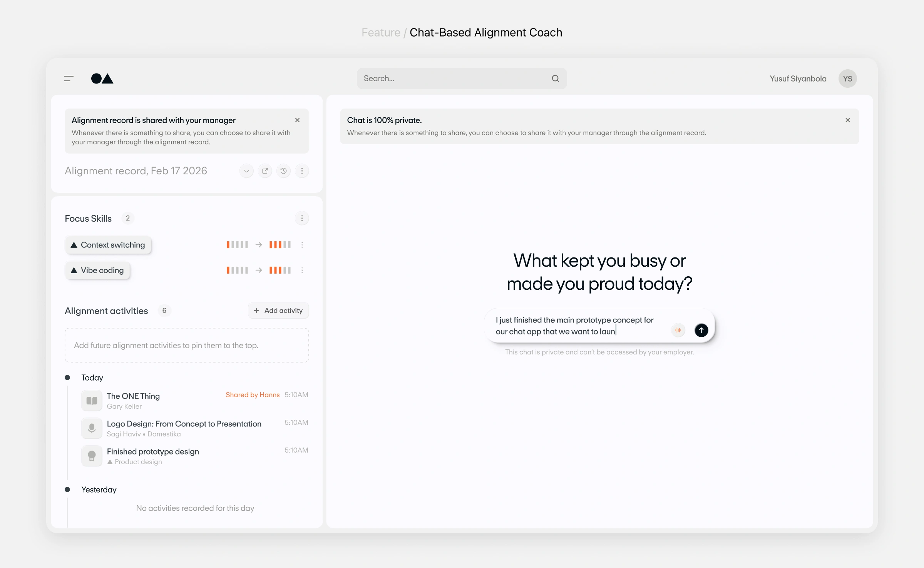This screenshot has width=924, height=568.
Task: Click the circle-triangle app logo
Action: [102, 79]
